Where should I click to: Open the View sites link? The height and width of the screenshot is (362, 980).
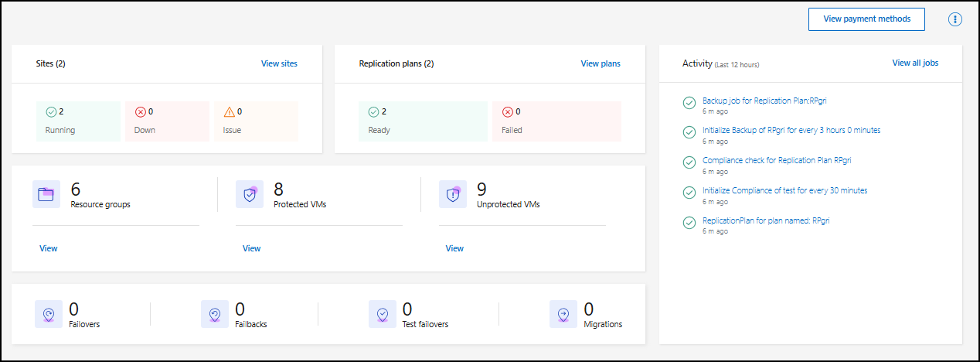point(279,63)
